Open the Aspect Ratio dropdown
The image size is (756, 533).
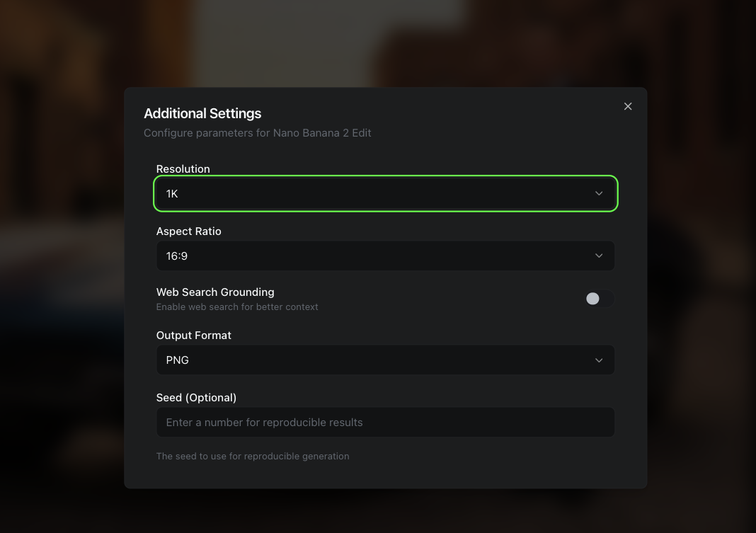[385, 256]
